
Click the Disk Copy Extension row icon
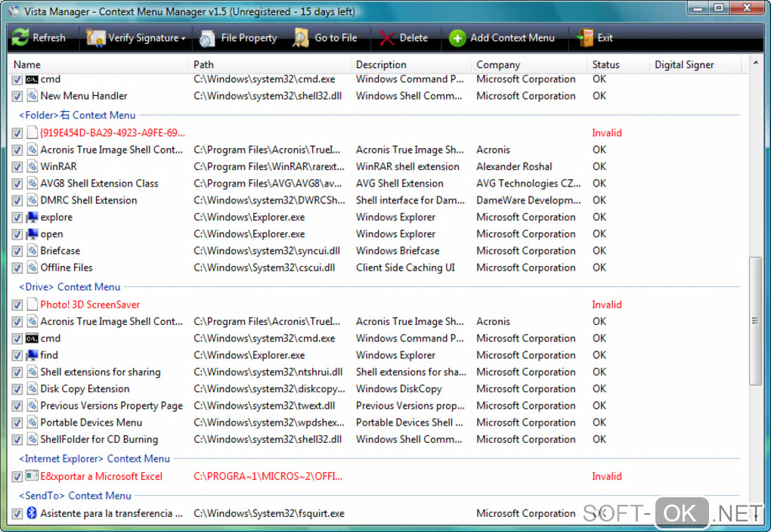point(33,388)
